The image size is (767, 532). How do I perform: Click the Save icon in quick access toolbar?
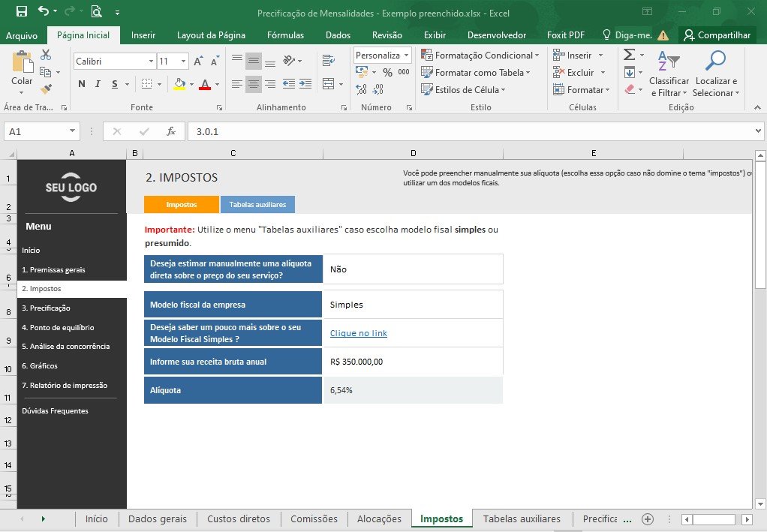pos(22,12)
